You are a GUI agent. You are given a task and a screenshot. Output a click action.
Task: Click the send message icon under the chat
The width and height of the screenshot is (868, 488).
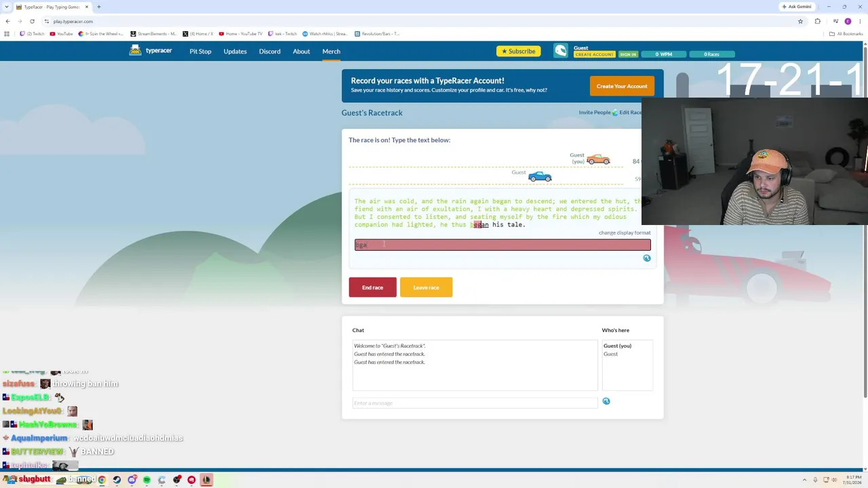[606, 401]
